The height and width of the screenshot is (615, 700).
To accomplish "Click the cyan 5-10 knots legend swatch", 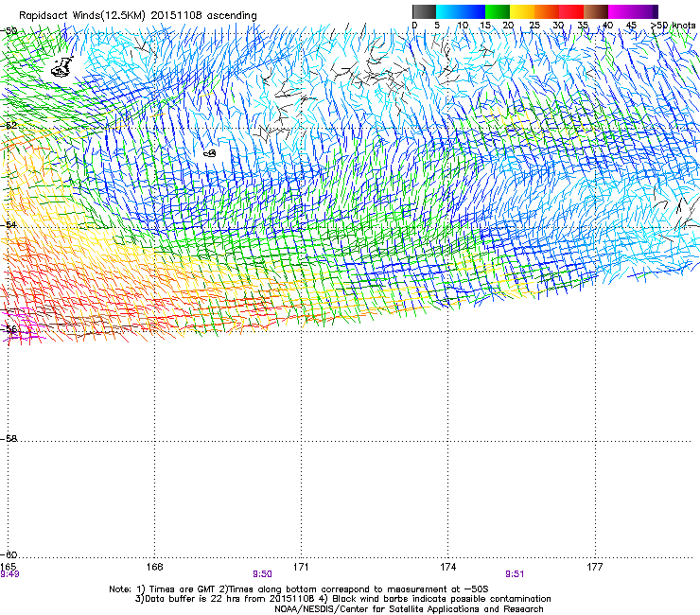I will point(448,11).
